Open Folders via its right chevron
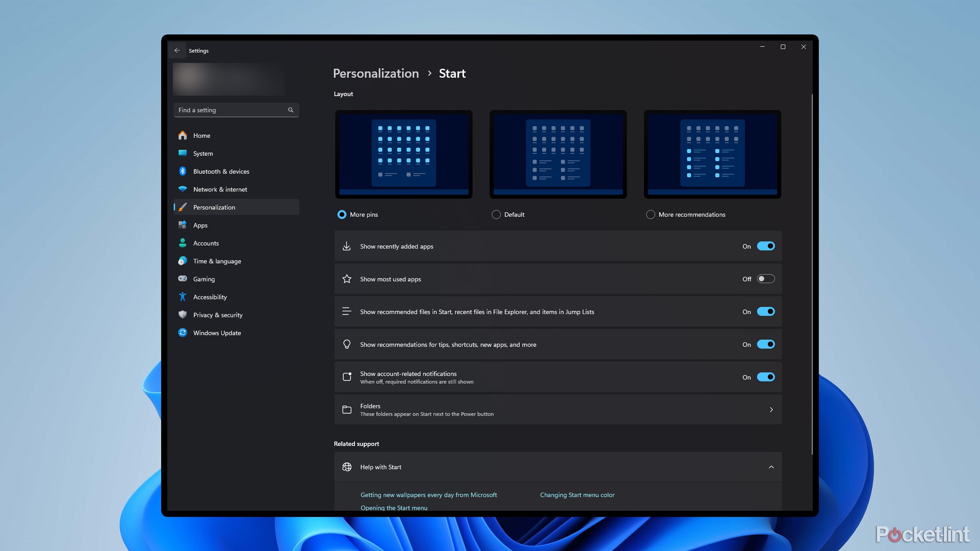This screenshot has width=980, height=551. 771,409
